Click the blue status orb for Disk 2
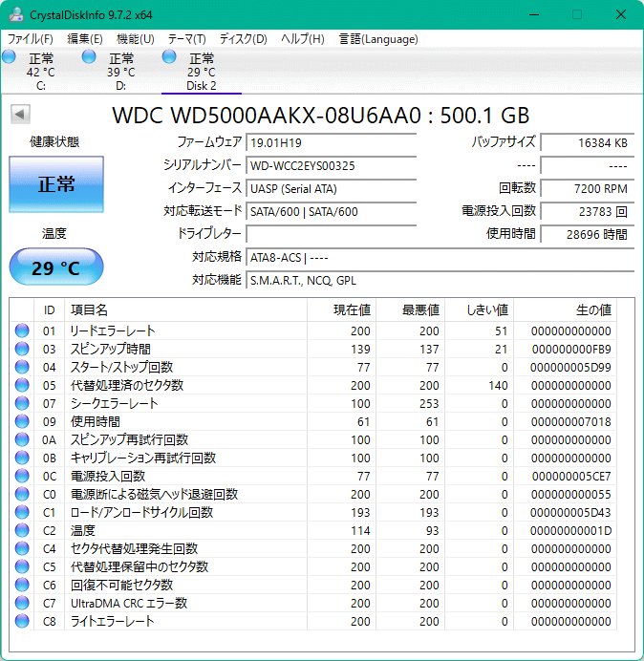This screenshot has width=644, height=661. (169, 57)
